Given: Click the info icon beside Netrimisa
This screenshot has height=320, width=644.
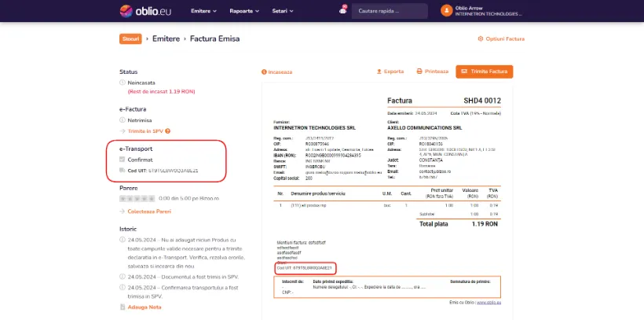Looking at the screenshot, I should coord(122,120).
